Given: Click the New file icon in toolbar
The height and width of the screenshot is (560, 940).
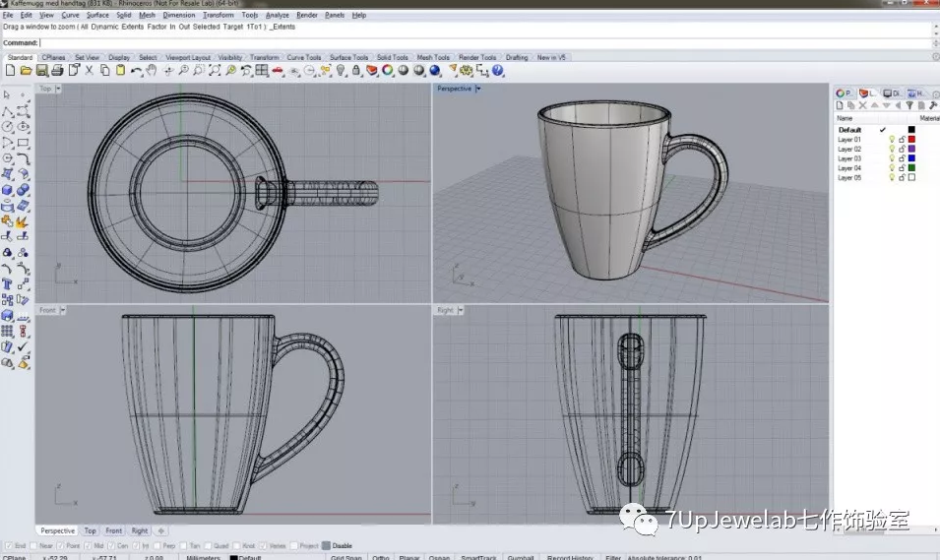Looking at the screenshot, I should (10, 71).
